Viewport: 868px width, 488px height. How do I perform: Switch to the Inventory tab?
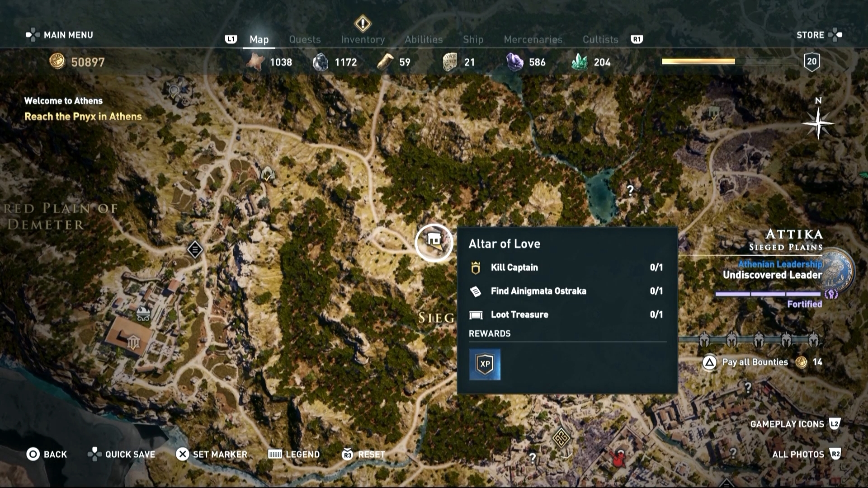tap(363, 40)
